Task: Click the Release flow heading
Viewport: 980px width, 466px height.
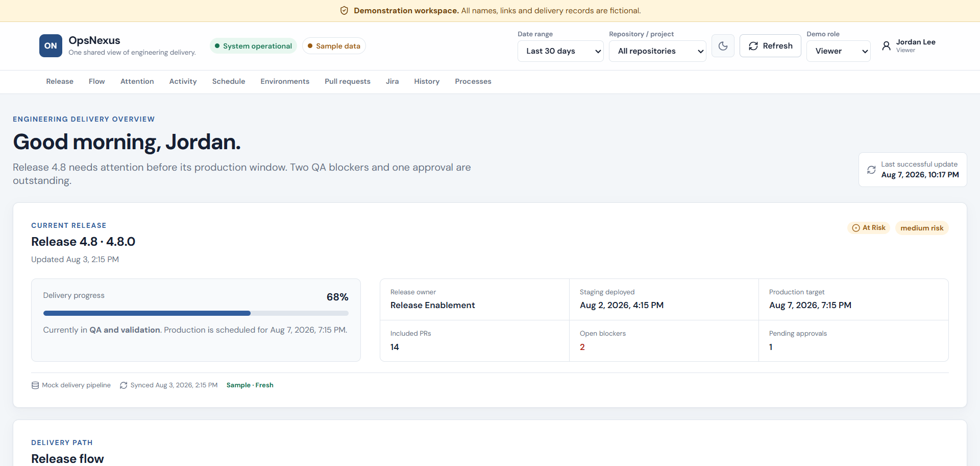Action: point(67,459)
